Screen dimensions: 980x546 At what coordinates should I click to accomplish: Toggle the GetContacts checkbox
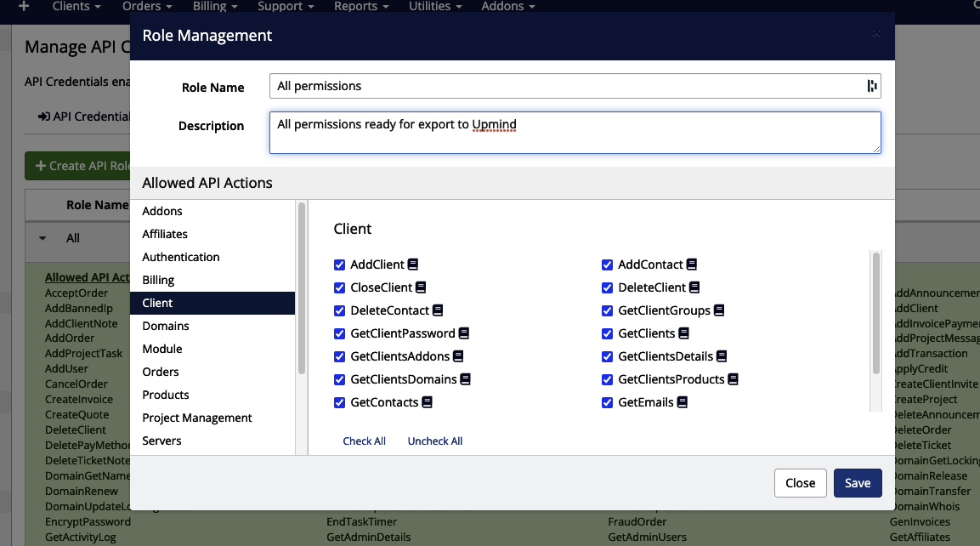tap(339, 402)
